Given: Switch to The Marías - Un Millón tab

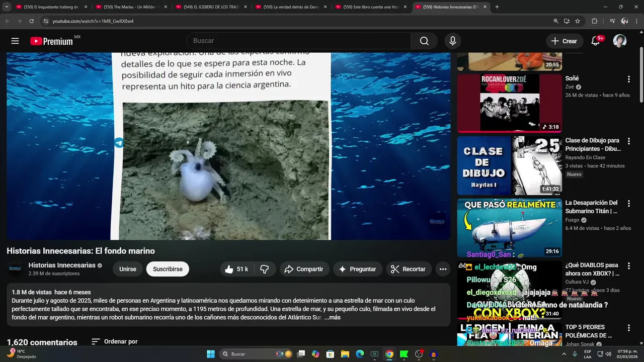Looking at the screenshot, I should coord(132,7).
